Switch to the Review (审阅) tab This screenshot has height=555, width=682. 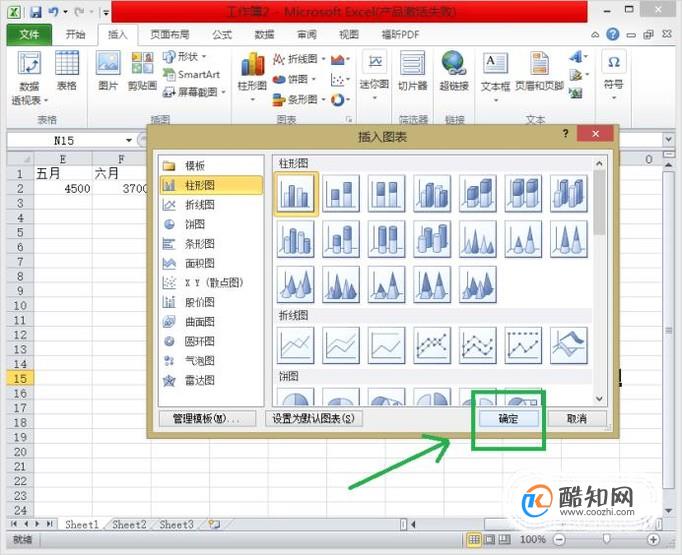(307, 34)
